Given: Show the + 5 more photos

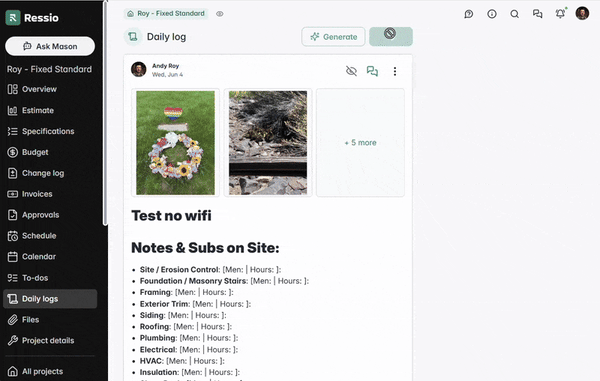Looking at the screenshot, I should (360, 143).
